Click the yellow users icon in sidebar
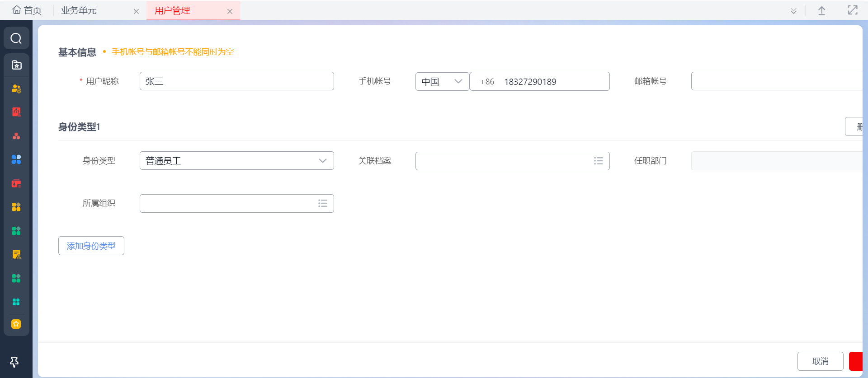868x378 pixels. 16,89
